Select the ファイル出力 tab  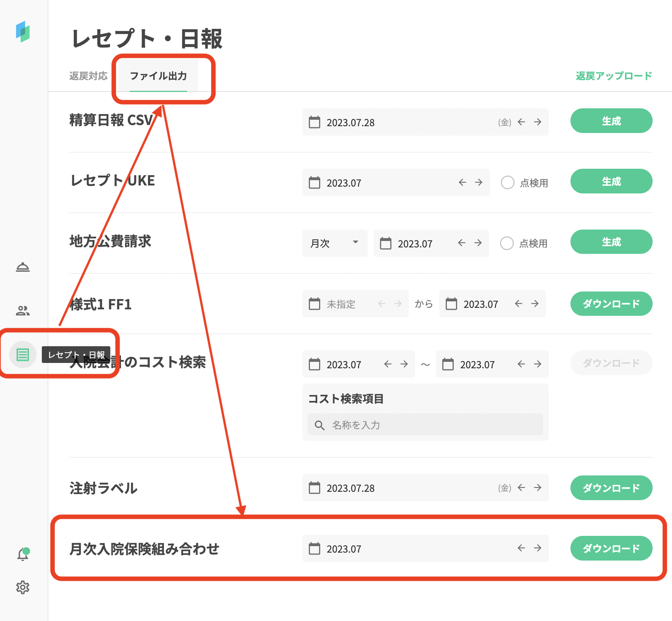coord(158,76)
